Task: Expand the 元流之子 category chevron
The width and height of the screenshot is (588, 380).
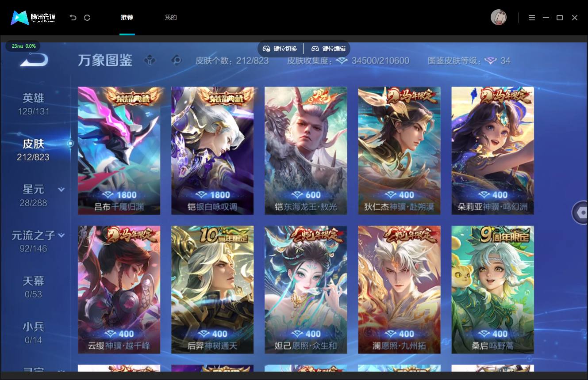Action: click(x=61, y=235)
